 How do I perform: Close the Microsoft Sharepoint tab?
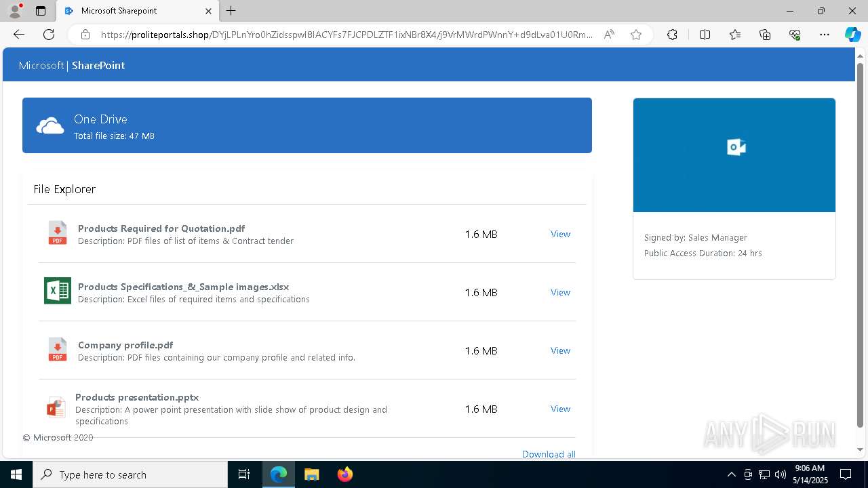coord(208,11)
